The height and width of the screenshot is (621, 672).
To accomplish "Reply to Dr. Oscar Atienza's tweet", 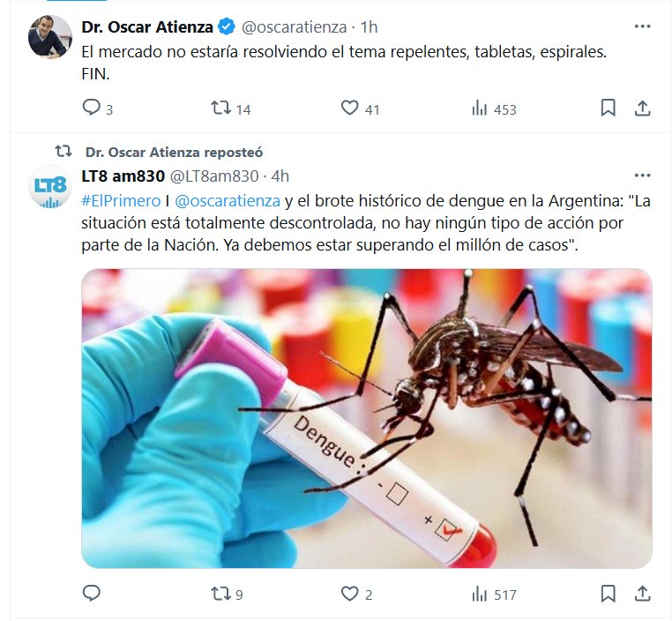I will [91, 108].
